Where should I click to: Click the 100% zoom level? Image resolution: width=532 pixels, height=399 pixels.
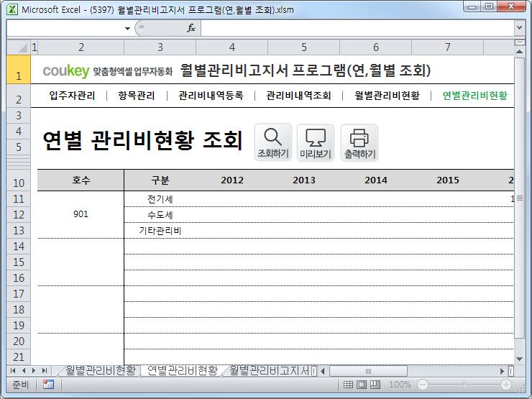400,385
